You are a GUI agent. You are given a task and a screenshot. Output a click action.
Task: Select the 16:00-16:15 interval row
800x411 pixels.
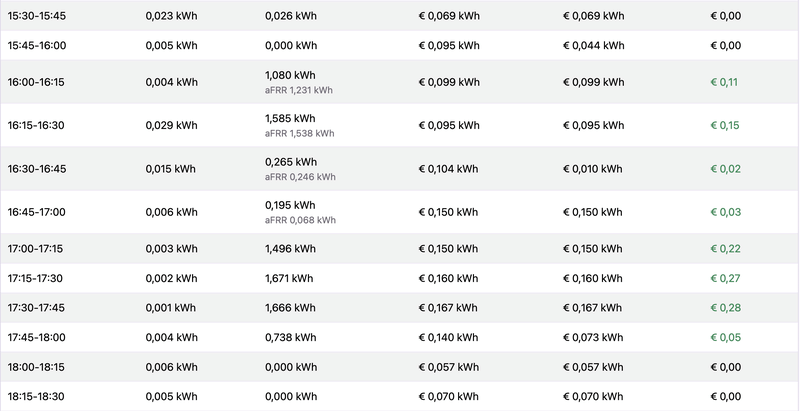pyautogui.click(x=400, y=82)
